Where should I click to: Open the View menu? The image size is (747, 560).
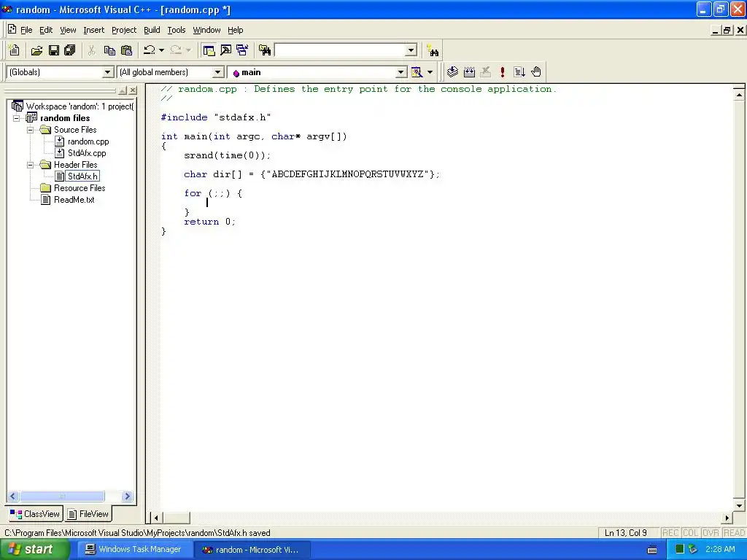pos(68,30)
